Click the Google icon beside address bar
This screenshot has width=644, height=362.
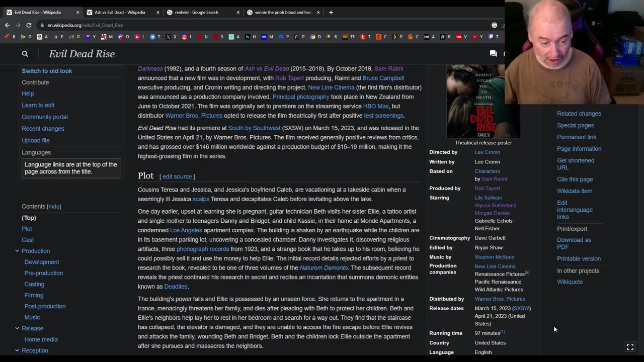coord(495,25)
